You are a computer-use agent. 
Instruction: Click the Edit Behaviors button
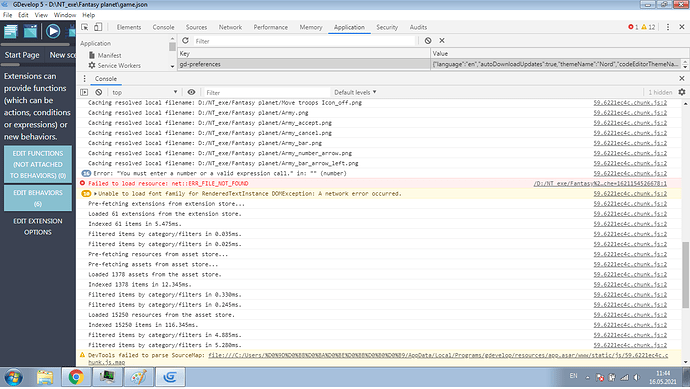click(x=38, y=198)
